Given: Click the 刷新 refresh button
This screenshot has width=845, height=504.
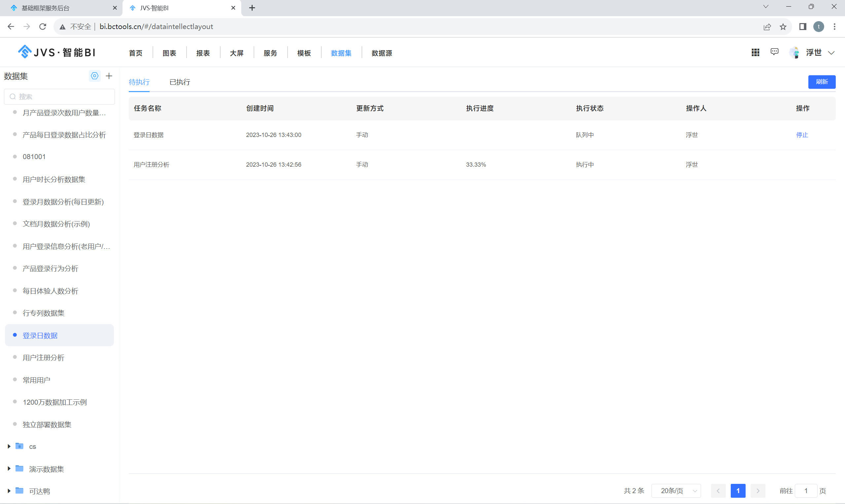Looking at the screenshot, I should click(822, 82).
